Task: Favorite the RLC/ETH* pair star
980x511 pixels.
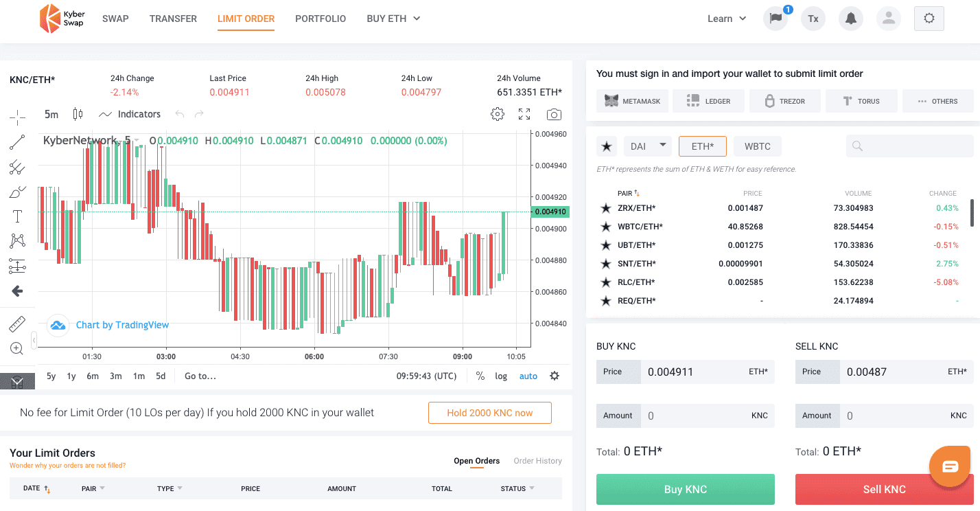Action: click(605, 282)
